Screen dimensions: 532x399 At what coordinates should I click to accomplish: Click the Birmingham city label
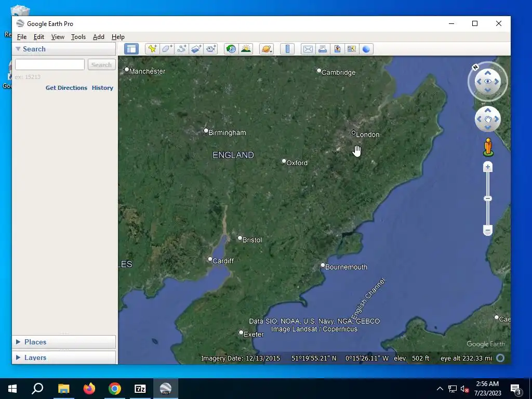tap(227, 132)
